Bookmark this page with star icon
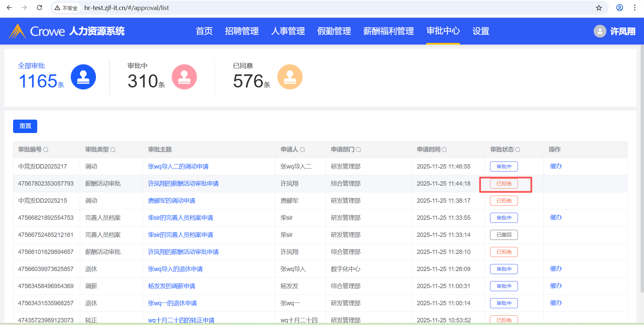The height and width of the screenshot is (325, 644). (599, 8)
